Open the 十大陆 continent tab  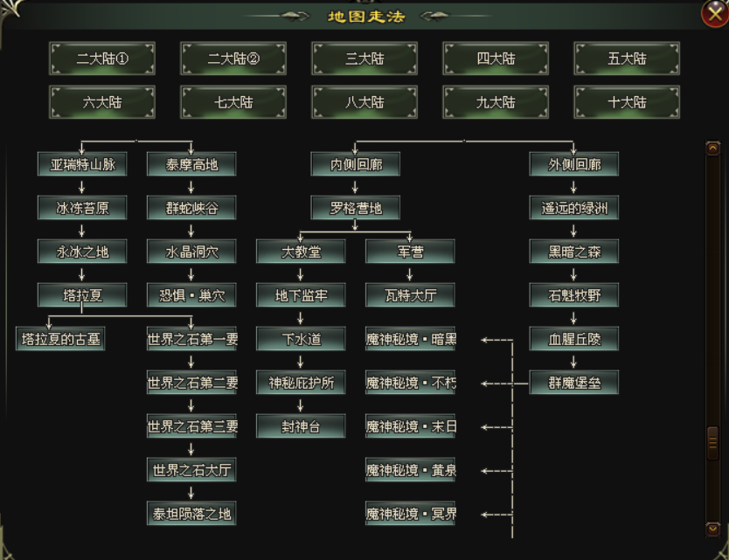pos(627,102)
